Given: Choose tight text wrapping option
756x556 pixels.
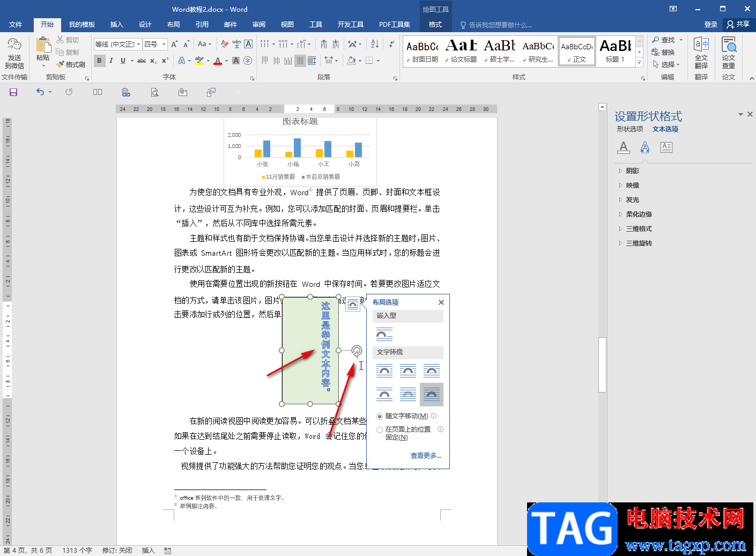Looking at the screenshot, I should [x=408, y=370].
